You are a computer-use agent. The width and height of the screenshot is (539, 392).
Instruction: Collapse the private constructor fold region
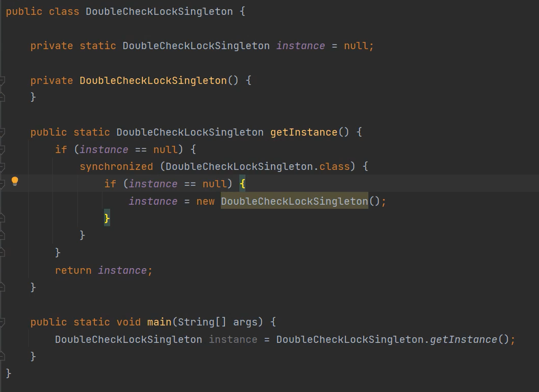(3, 80)
